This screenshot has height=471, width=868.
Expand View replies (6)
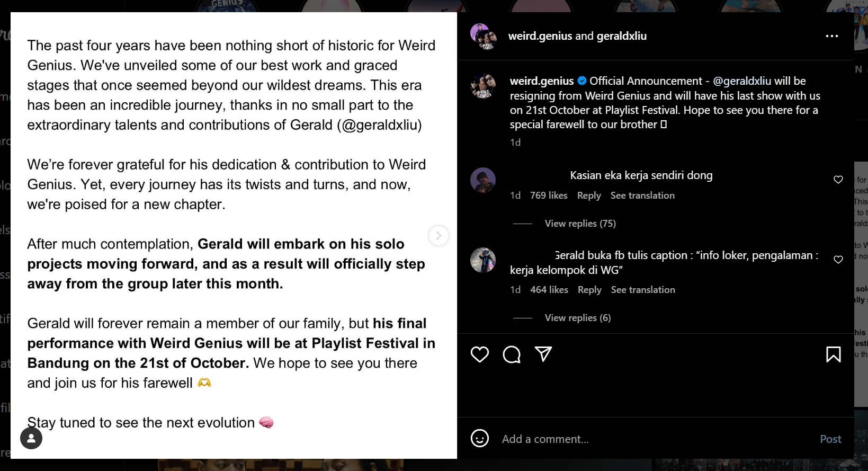point(577,318)
